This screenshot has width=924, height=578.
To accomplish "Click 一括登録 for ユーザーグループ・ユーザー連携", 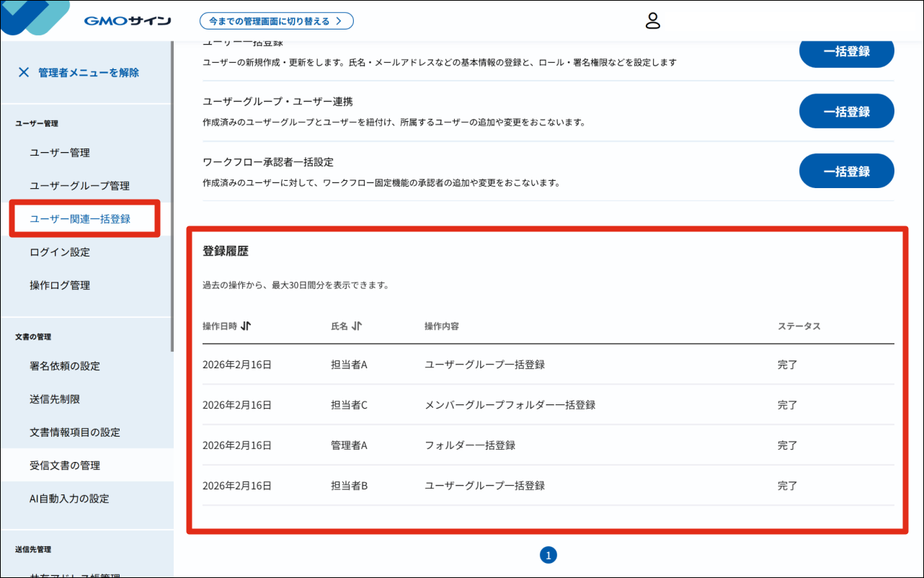I will pos(846,112).
